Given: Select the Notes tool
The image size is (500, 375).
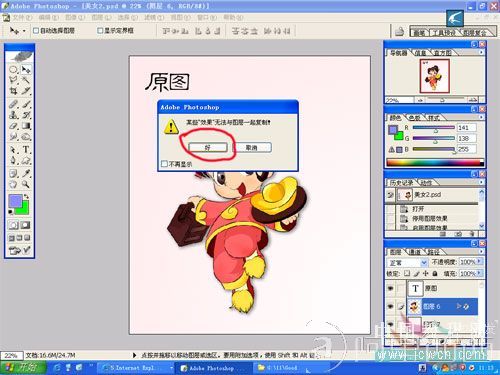Looking at the screenshot, I should pyautogui.click(x=13, y=173).
